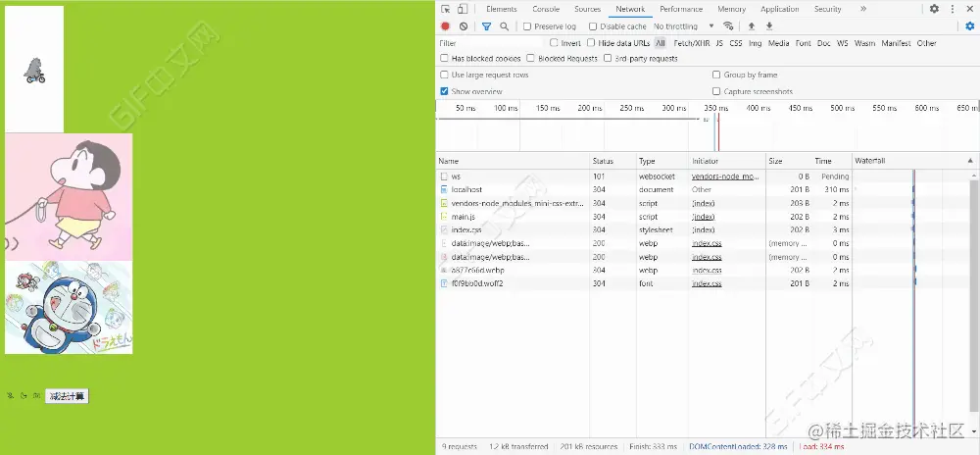The width and height of the screenshot is (980, 455).
Task: Open network conditions wifi icon
Action: (x=728, y=26)
